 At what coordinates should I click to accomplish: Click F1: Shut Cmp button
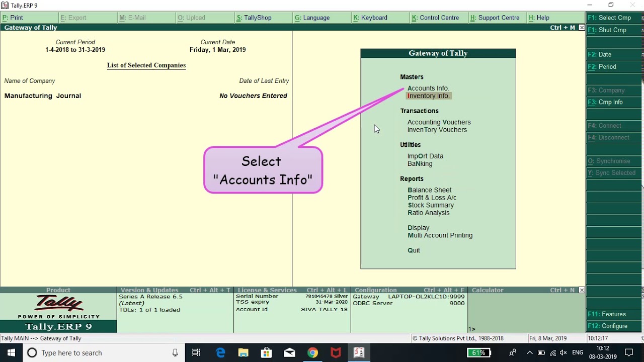614,30
